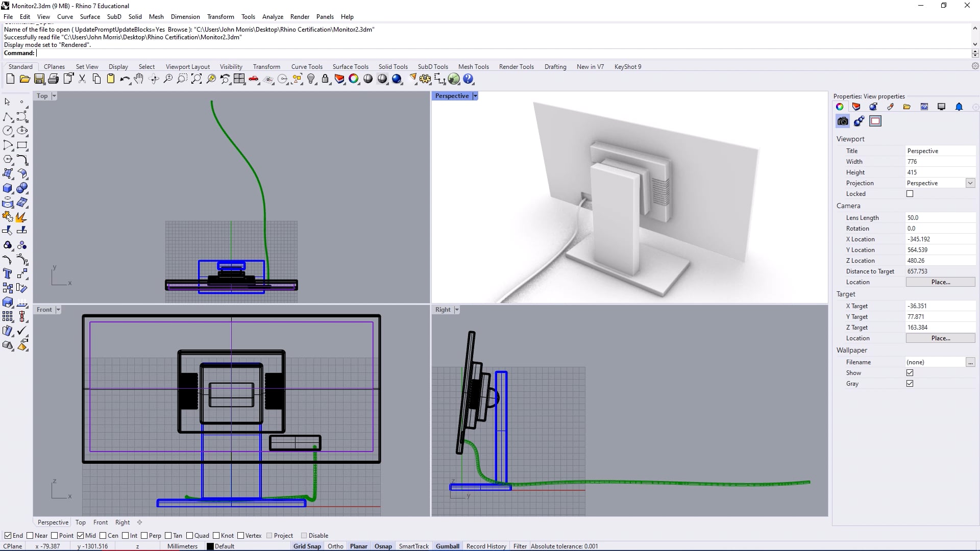Image resolution: width=980 pixels, height=551 pixels.
Task: Toggle the Mid osnap checkbox
Action: [x=80, y=536]
